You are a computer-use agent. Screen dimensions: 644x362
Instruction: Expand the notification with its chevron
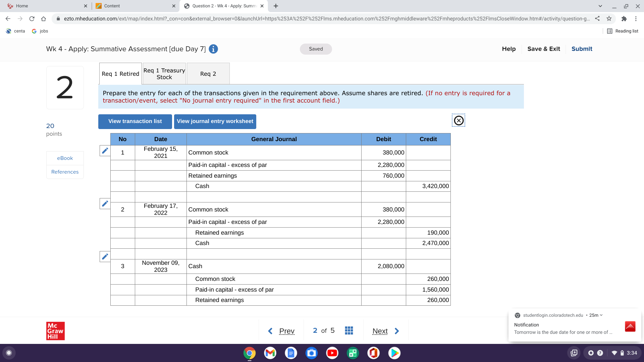pos(601,315)
